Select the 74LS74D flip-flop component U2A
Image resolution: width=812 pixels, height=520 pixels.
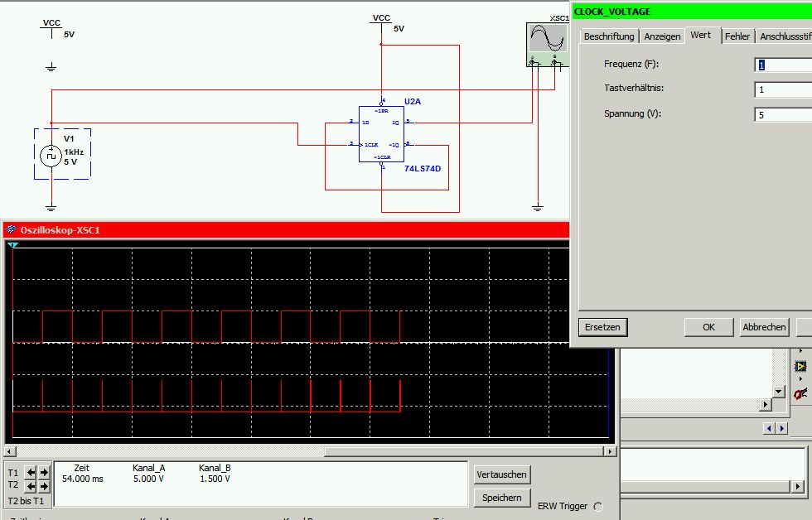(382, 134)
